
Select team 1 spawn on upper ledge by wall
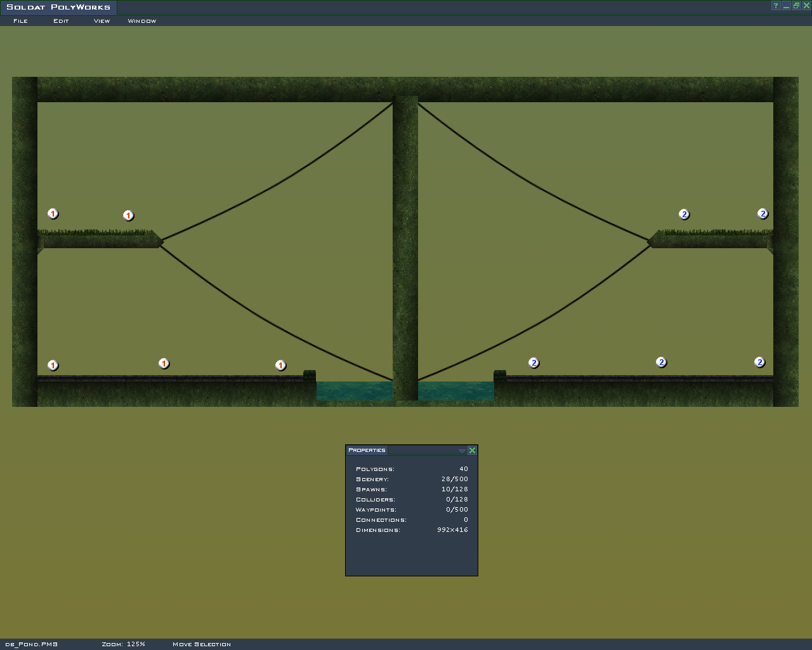coord(53,214)
